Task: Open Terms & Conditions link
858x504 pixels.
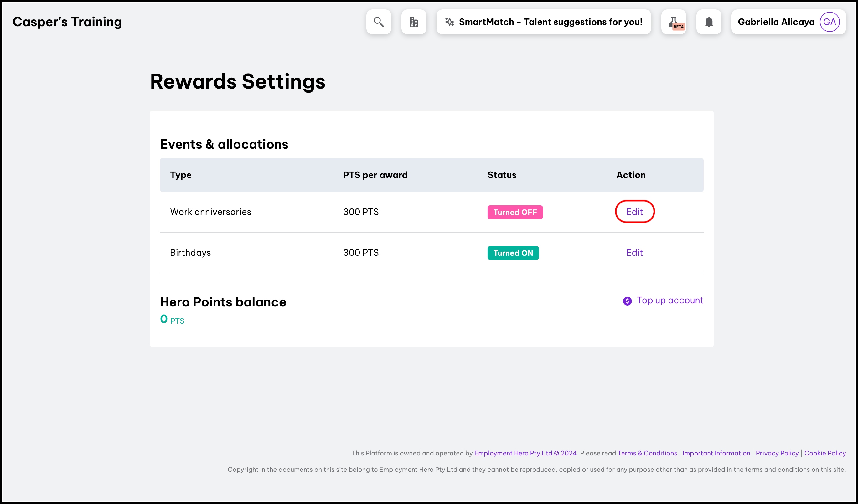Action: [647, 453]
